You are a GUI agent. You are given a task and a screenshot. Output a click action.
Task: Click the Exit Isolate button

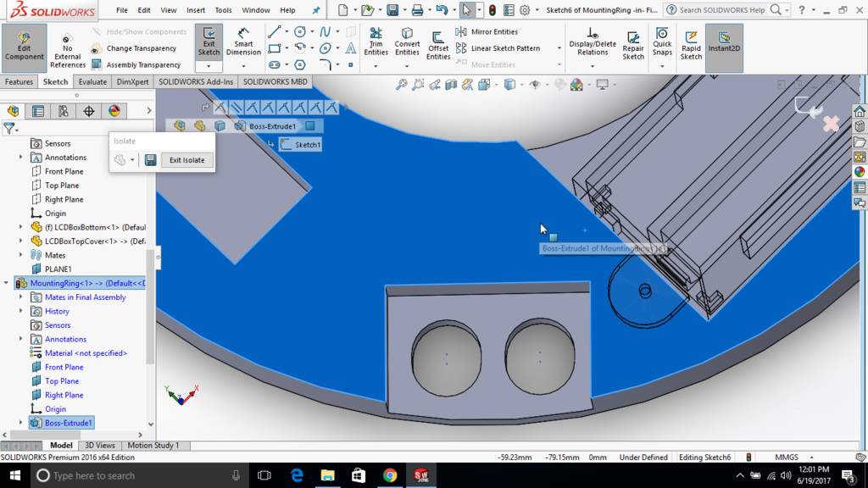point(186,160)
